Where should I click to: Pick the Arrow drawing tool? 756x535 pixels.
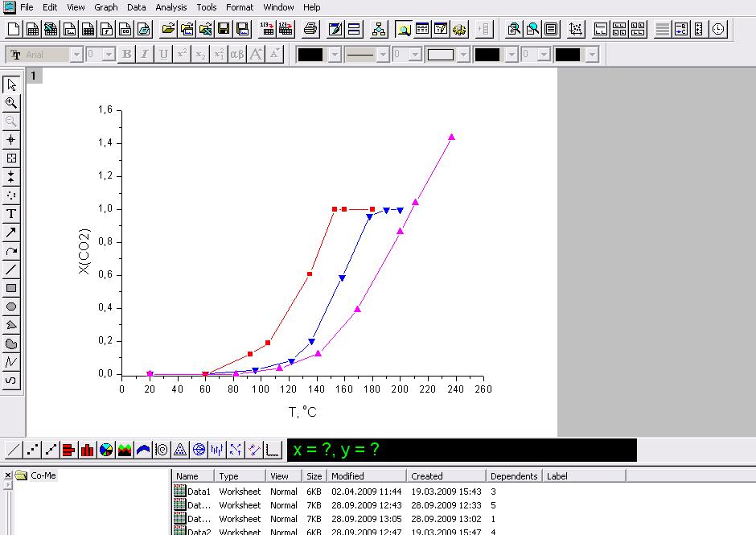pos(11,233)
